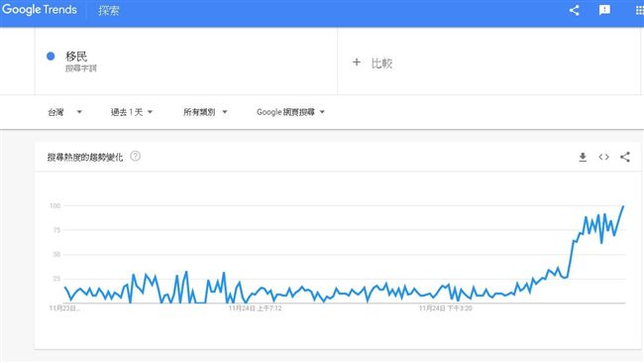Click the share icon on the chart card
Screen dimensions: 644x363
[625, 157]
